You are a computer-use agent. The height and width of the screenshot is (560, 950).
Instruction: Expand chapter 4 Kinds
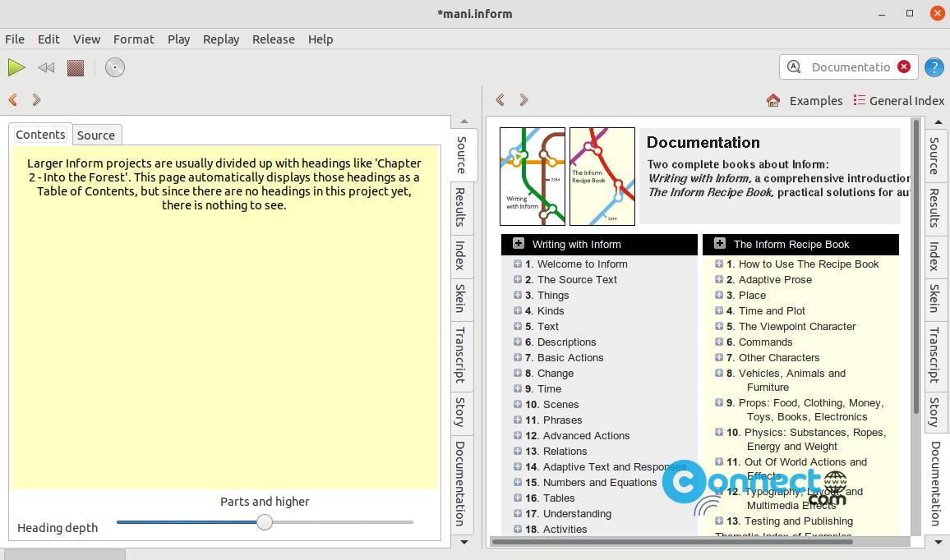[x=518, y=310]
